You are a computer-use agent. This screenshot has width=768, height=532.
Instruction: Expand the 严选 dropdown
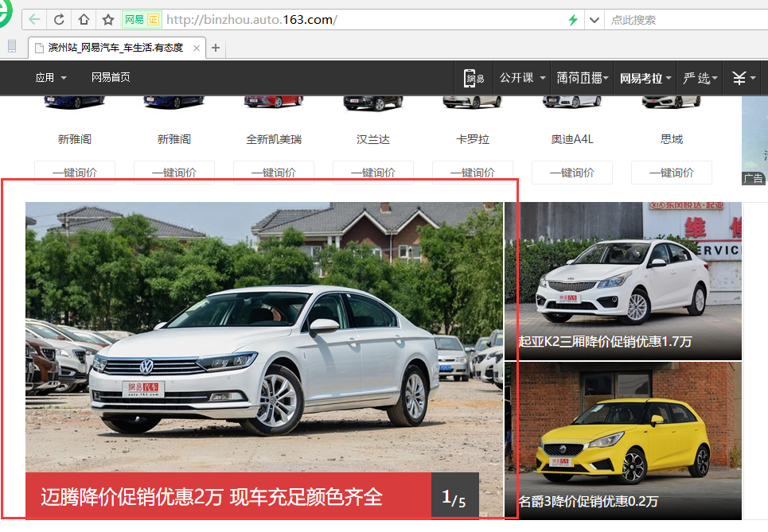click(700, 78)
